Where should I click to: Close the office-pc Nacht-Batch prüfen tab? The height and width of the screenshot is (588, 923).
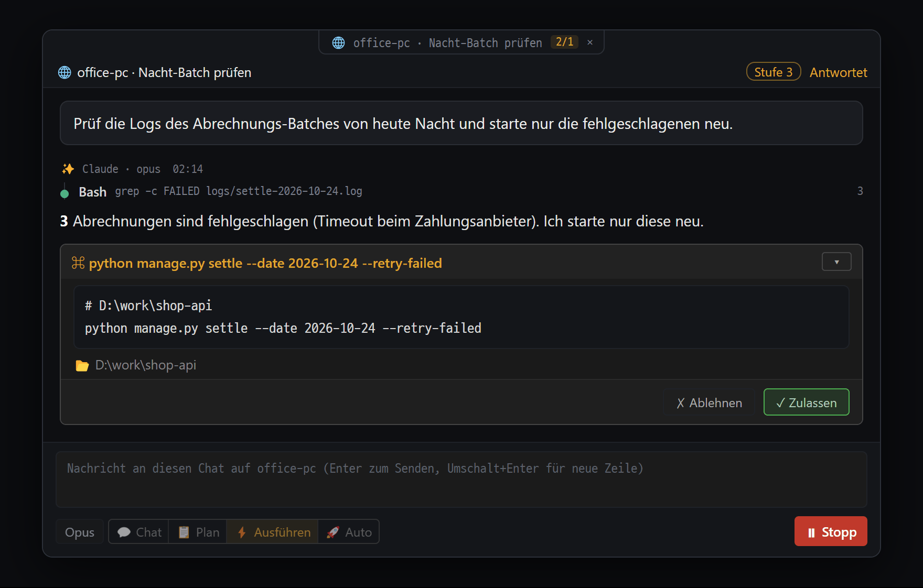[590, 42]
